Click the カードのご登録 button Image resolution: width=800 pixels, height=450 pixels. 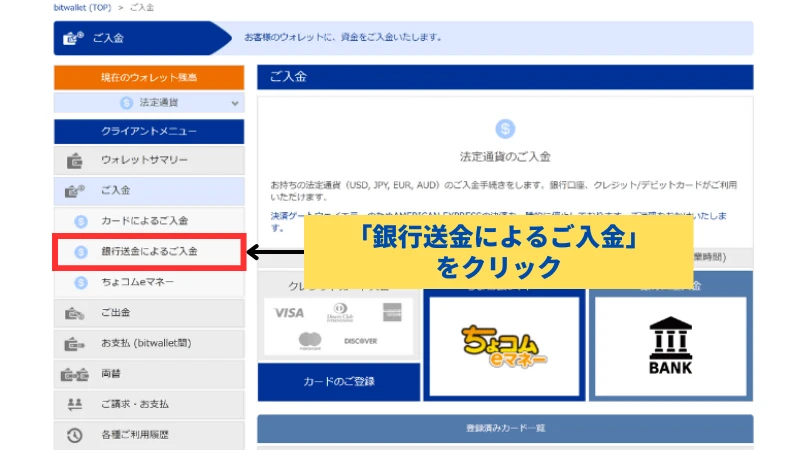(339, 382)
